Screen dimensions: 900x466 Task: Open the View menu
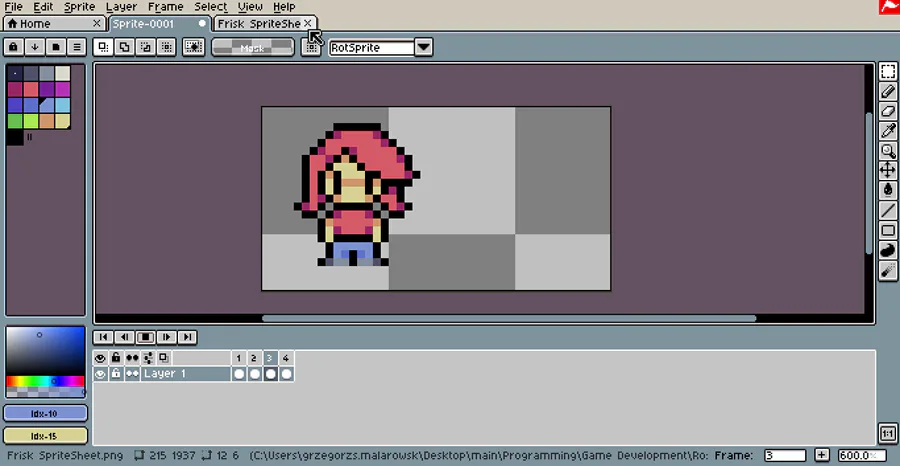[x=250, y=7]
